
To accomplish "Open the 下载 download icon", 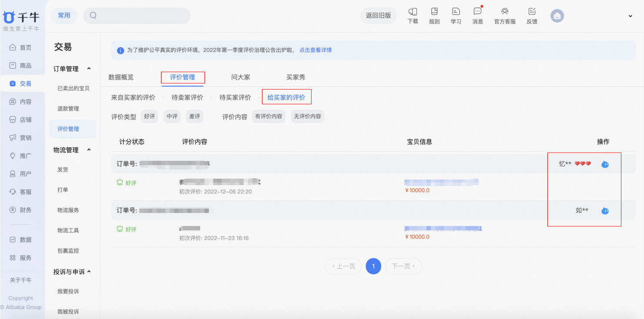I will pyautogui.click(x=413, y=12).
